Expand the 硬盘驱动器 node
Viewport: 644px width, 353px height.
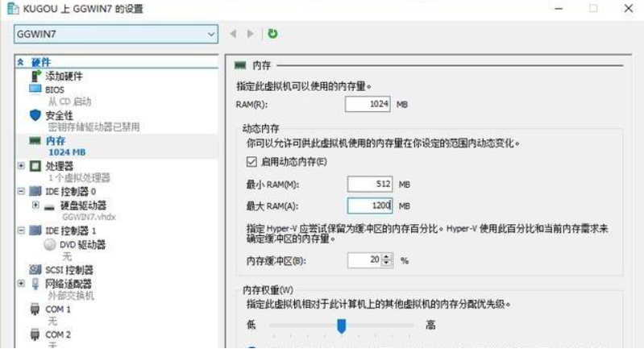click(35, 206)
